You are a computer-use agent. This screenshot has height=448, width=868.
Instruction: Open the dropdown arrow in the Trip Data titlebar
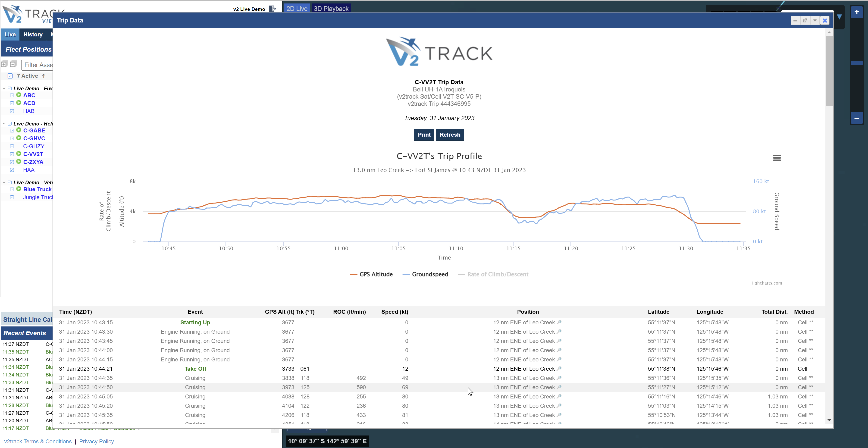815,21
